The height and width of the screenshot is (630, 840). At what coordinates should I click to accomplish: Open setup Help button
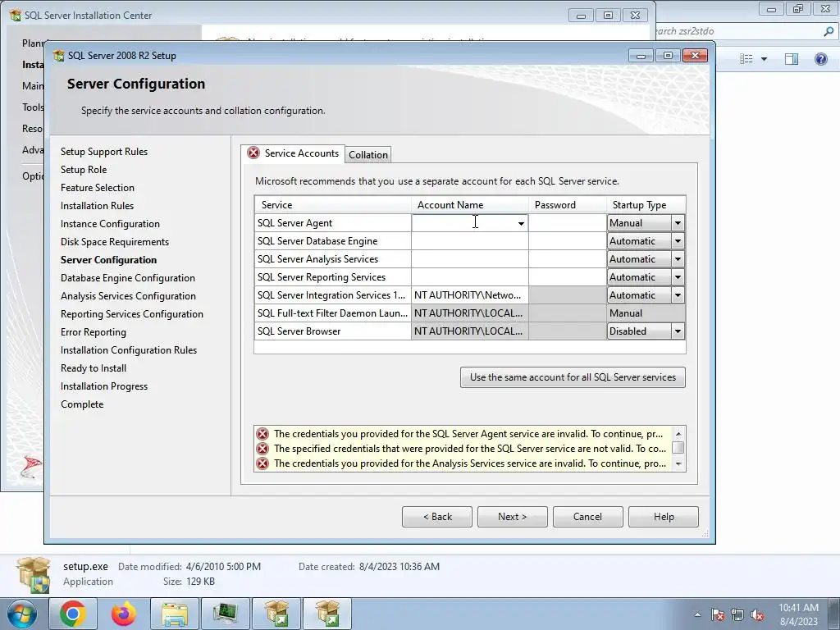(x=663, y=517)
